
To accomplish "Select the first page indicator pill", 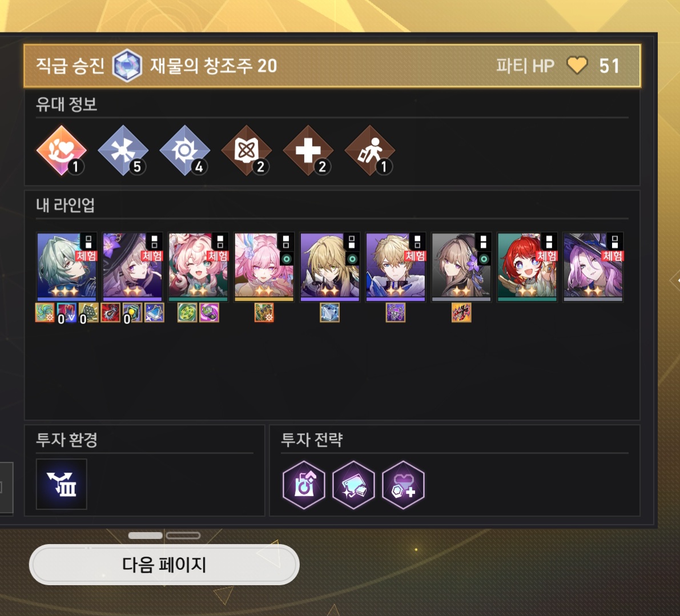I will click(x=145, y=536).
